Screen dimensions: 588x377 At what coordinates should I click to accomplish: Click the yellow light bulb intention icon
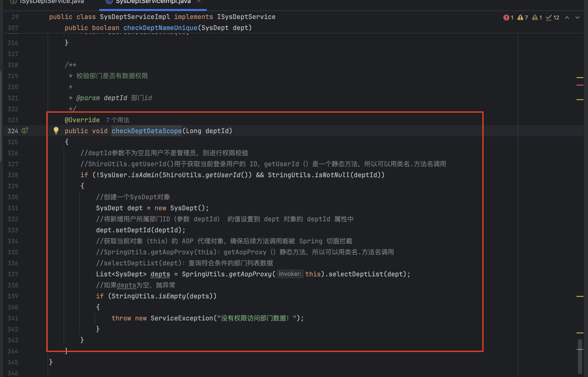pos(56,130)
